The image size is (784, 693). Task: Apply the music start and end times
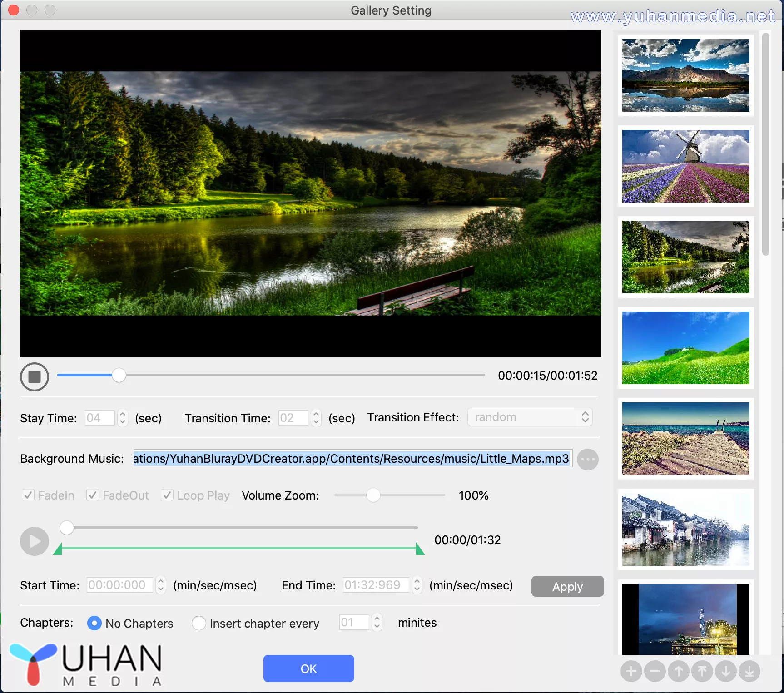tap(567, 586)
